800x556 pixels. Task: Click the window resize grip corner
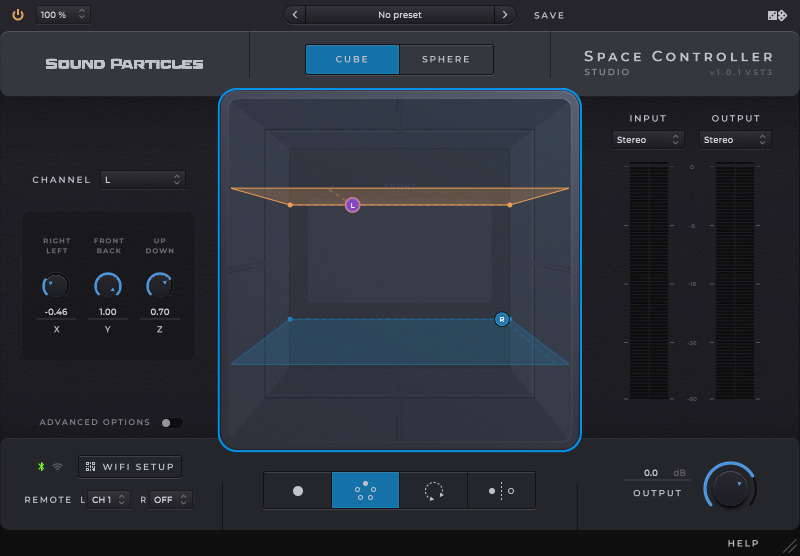[790, 546]
